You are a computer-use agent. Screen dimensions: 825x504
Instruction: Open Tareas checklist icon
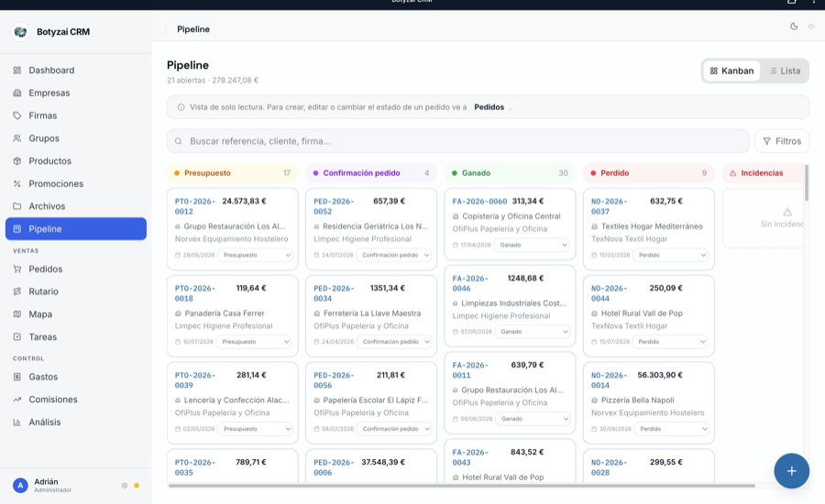[16, 336]
